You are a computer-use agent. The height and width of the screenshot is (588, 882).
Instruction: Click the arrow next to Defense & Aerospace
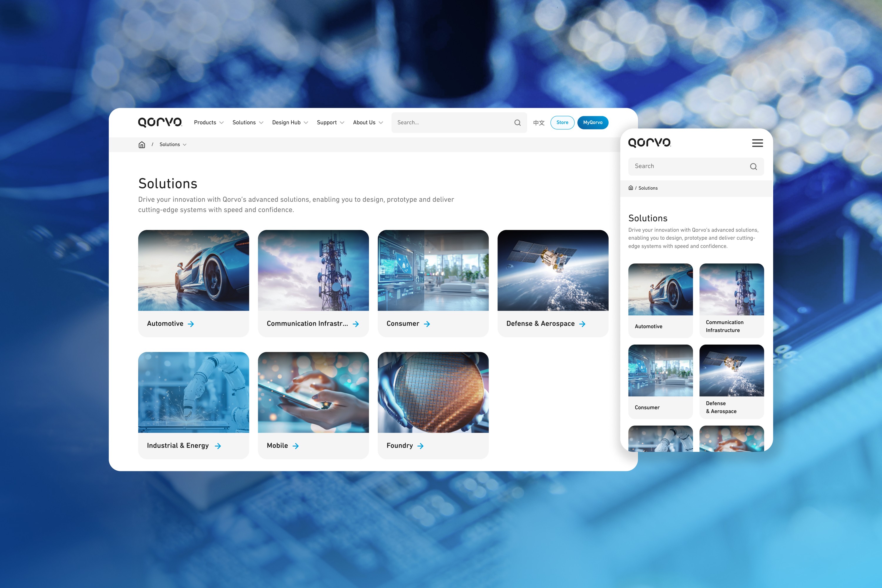coord(582,324)
